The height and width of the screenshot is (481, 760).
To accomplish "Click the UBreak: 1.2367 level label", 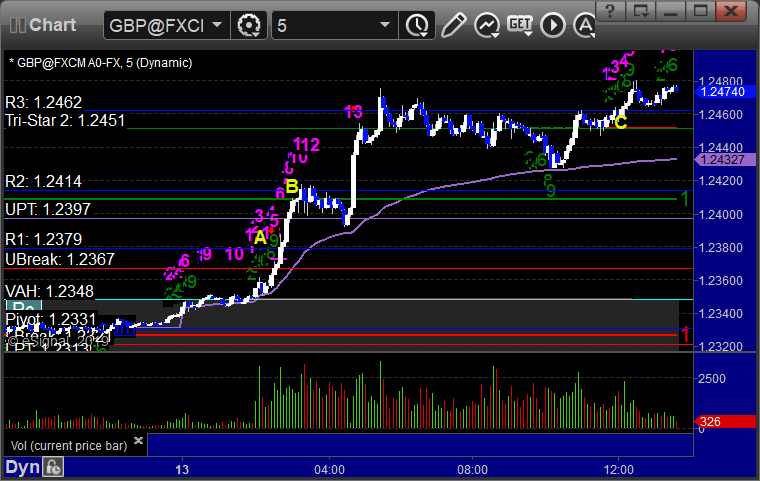I will [60, 259].
